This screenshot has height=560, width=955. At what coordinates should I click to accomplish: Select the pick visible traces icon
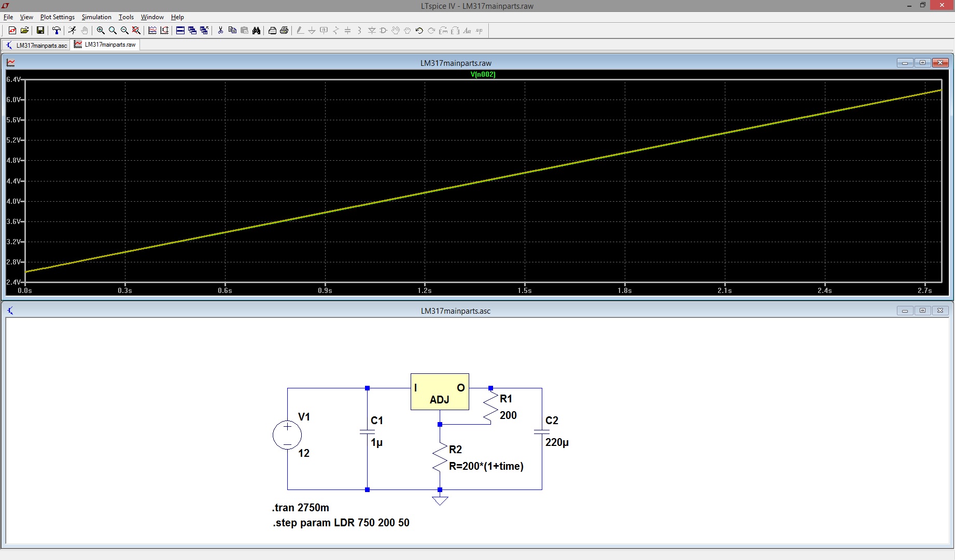pyautogui.click(x=152, y=31)
